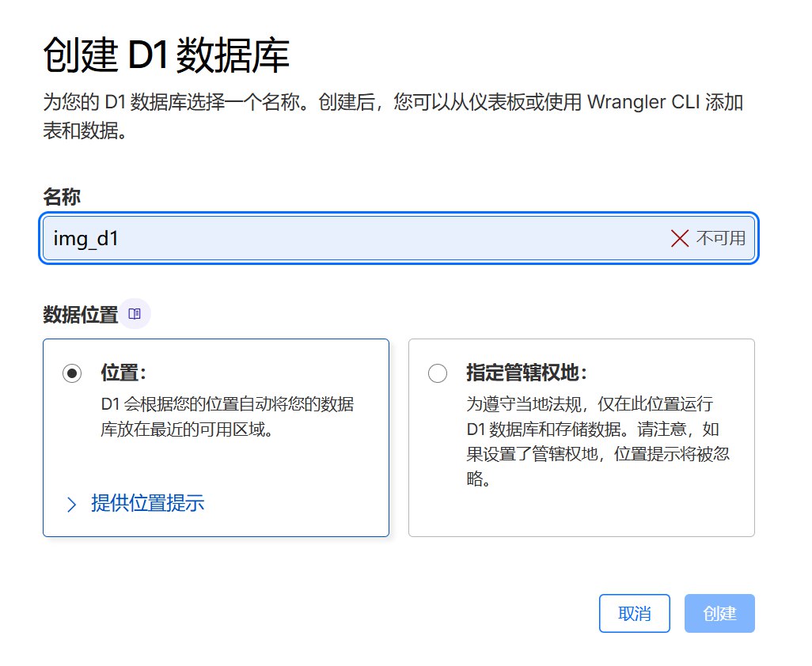Select the 位置 automatic location radio button
812x666 pixels.
click(72, 374)
